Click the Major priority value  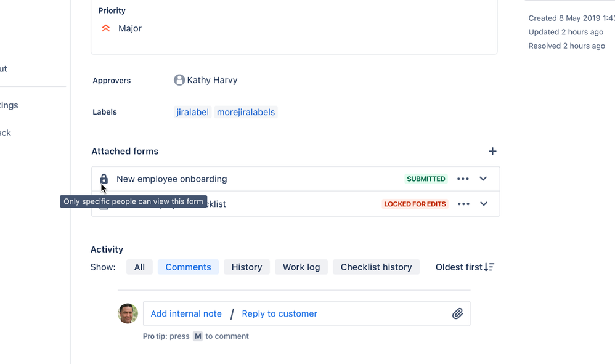click(x=130, y=28)
